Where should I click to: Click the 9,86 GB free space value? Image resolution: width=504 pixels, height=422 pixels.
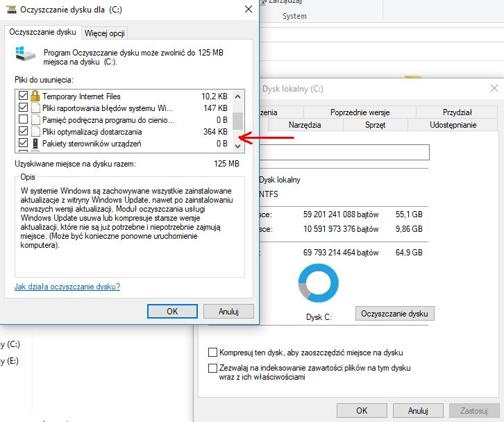[x=409, y=229]
